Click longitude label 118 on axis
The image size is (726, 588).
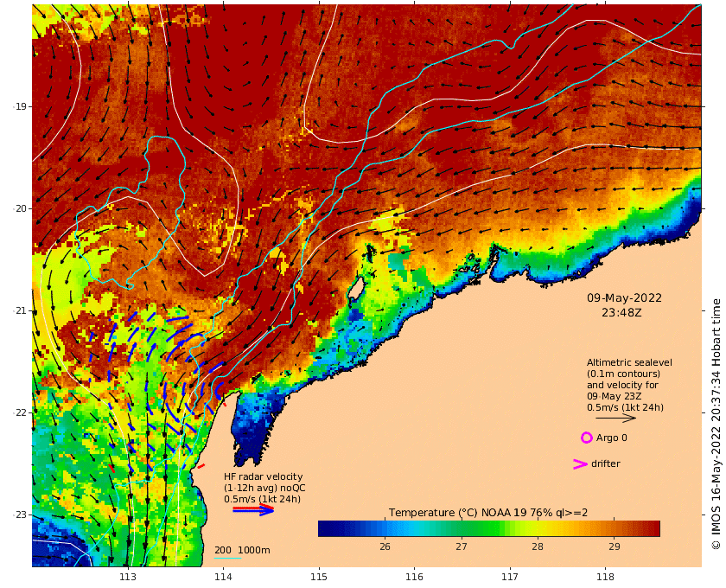(x=606, y=577)
